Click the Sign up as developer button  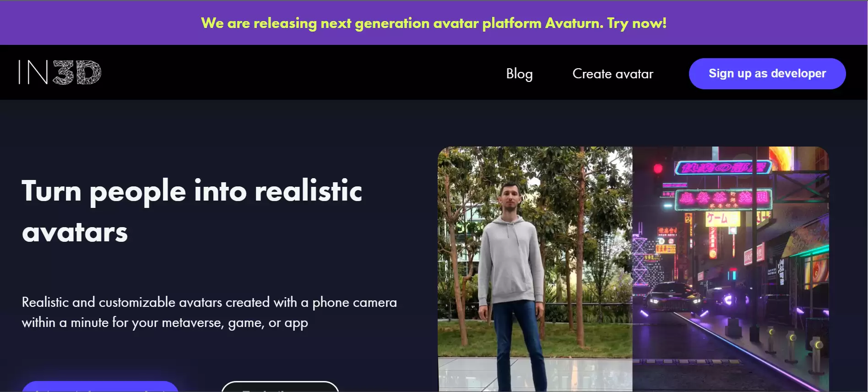click(x=767, y=74)
